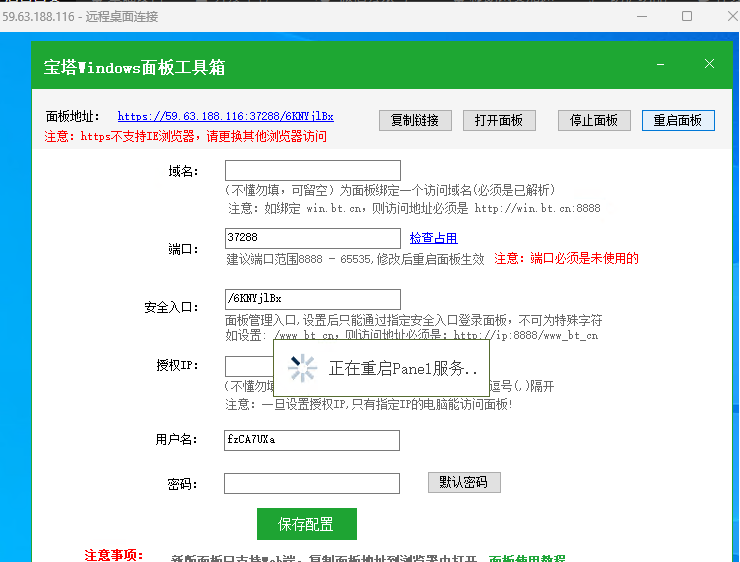Click the red 端口必须是未使用的 notice
This screenshot has height=562, width=740.
point(566,259)
